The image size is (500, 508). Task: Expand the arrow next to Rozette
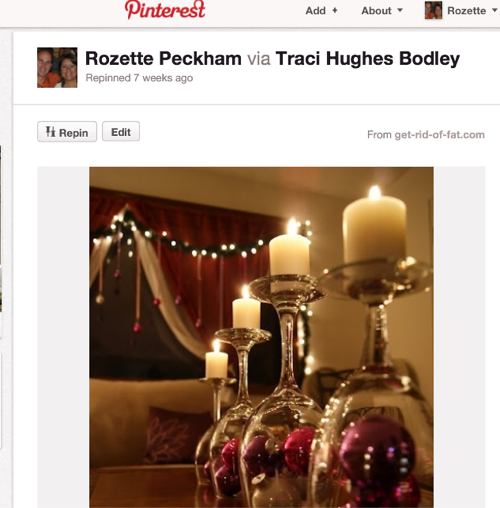point(494,10)
